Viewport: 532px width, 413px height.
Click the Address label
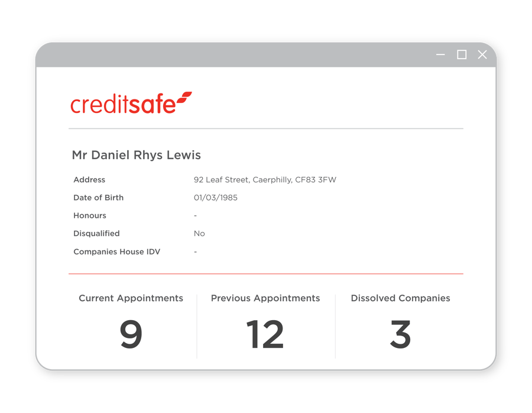[x=89, y=180]
